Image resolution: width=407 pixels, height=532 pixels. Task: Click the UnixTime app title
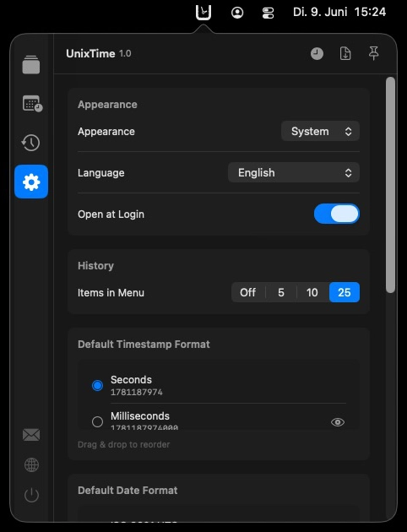click(90, 53)
